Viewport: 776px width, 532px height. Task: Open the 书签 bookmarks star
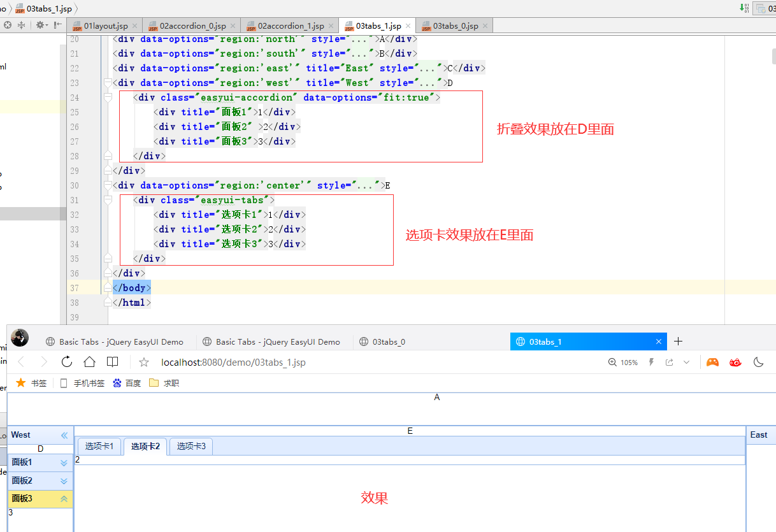pos(31,383)
